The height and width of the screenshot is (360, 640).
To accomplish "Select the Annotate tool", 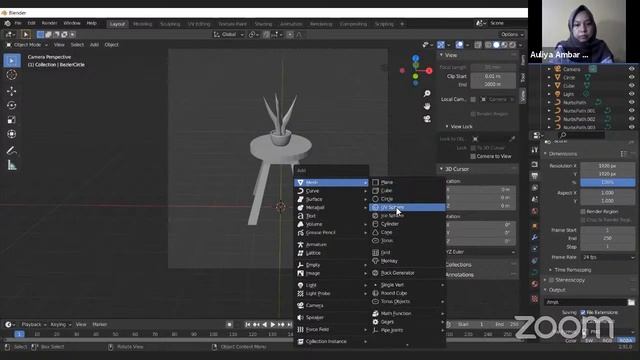I will (x=12, y=151).
